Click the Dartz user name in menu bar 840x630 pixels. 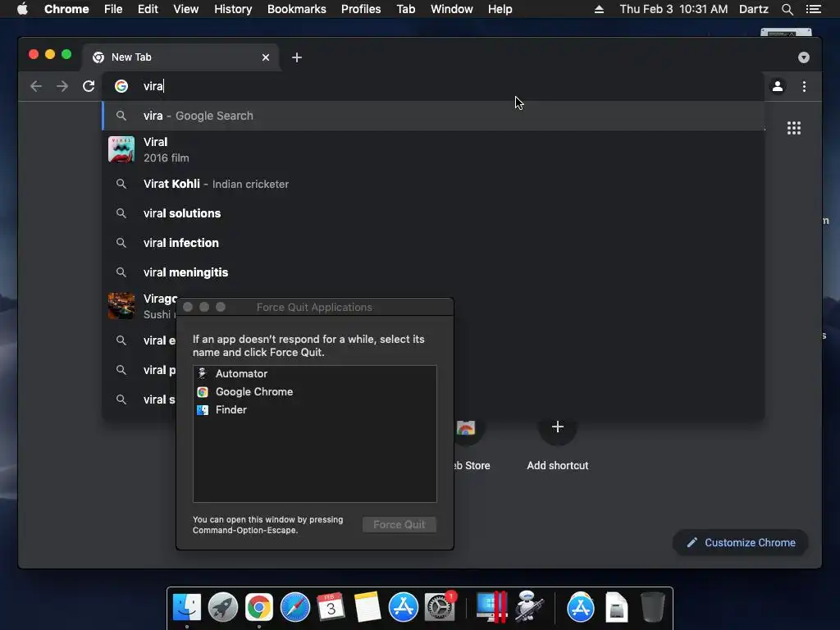(753, 9)
